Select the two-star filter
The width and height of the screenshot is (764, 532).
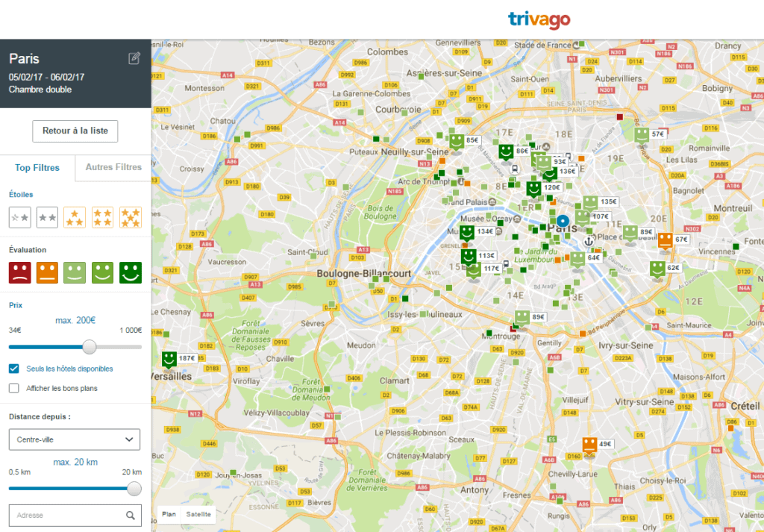coord(47,217)
